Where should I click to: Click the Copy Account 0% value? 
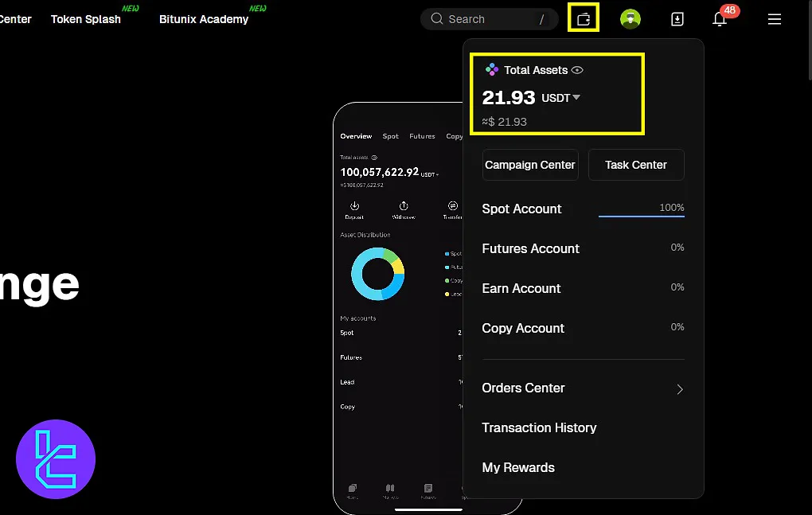point(677,327)
